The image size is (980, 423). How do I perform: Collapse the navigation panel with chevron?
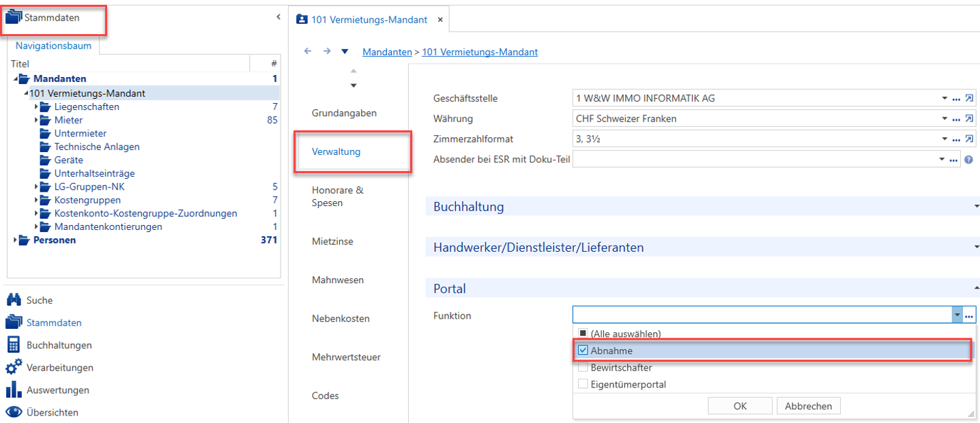click(278, 17)
